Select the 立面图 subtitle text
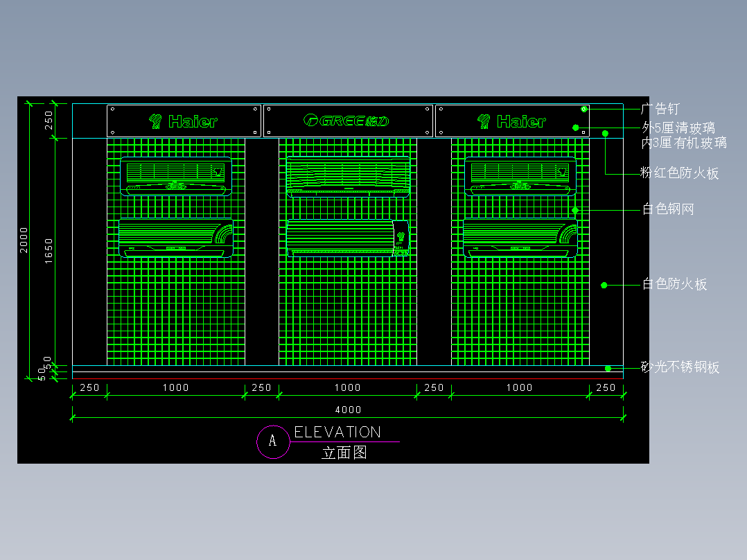This screenshot has width=747, height=560. pos(344,453)
